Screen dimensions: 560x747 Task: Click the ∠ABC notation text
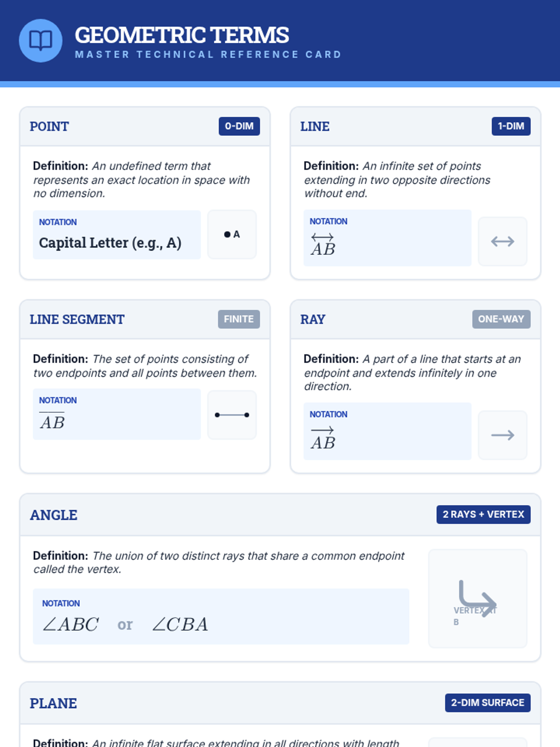71,625
